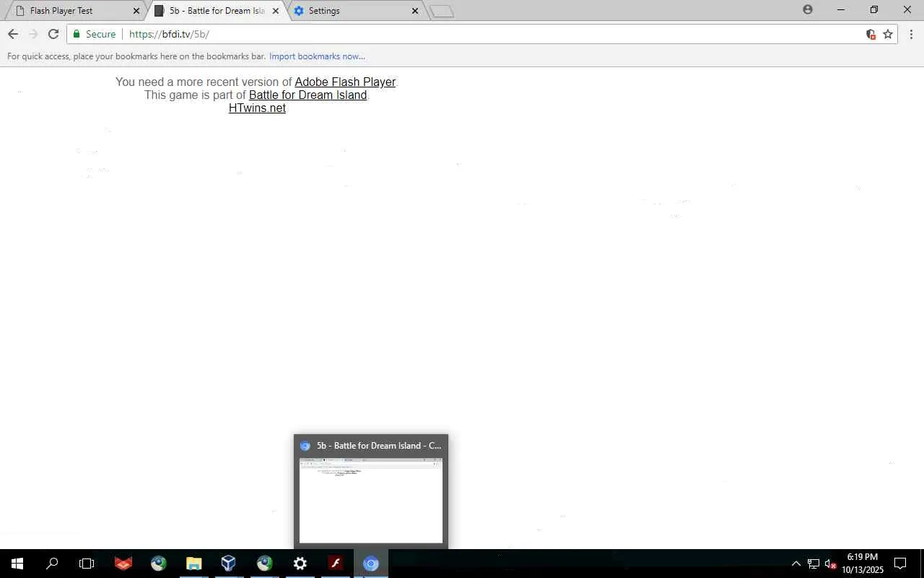Image resolution: width=924 pixels, height=578 pixels.
Task: Close the Settings tab
Action: [415, 11]
